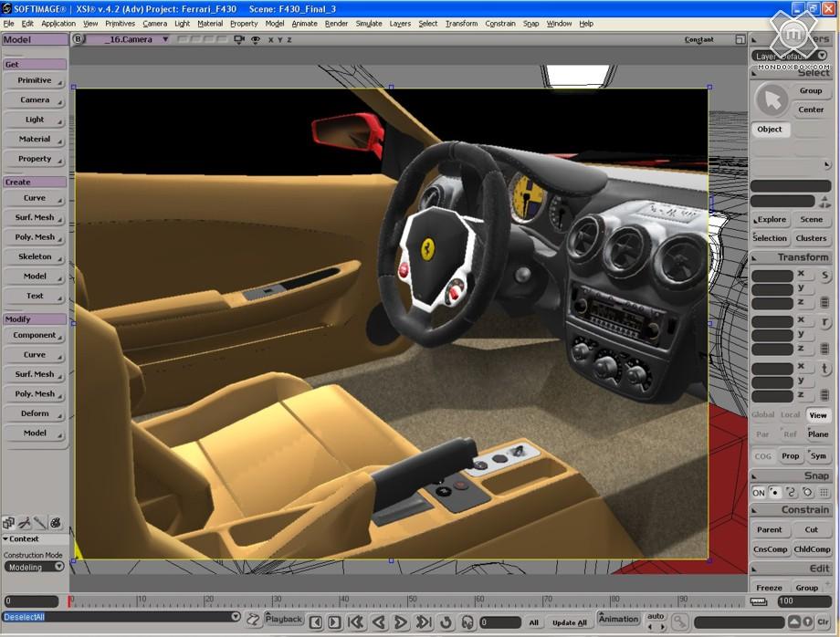Open the _16.Camera view dropdown
Screen dimensions: 840x637
tap(165, 40)
